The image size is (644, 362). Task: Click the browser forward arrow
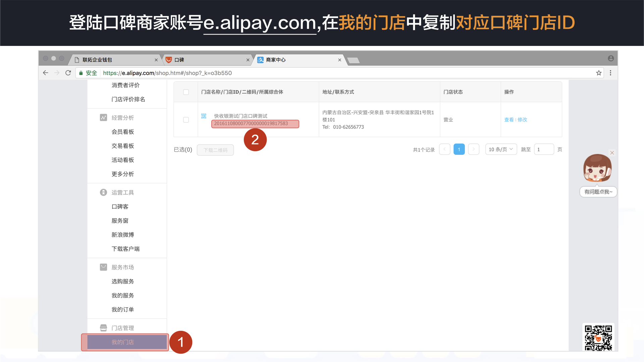point(57,73)
